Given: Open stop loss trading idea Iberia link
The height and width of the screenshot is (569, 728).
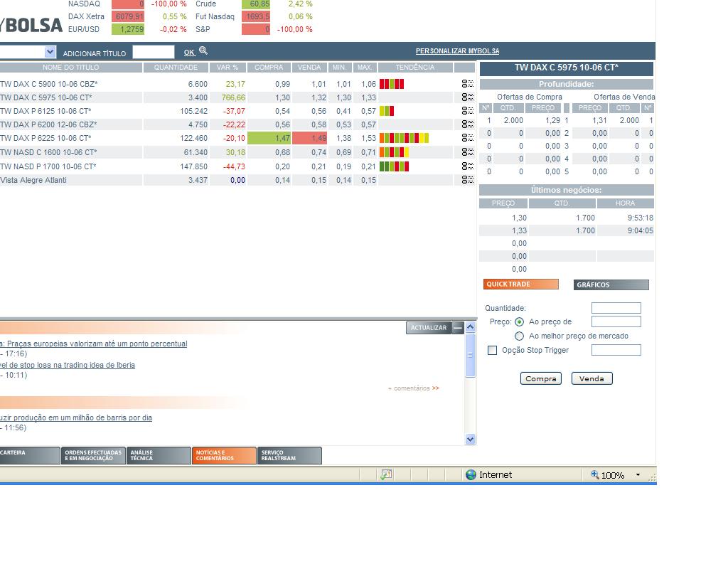Looking at the screenshot, I should coord(68,365).
